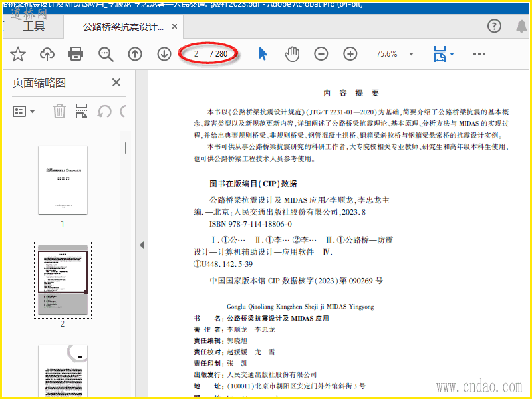Go to next page with down arrow

(x=164, y=54)
